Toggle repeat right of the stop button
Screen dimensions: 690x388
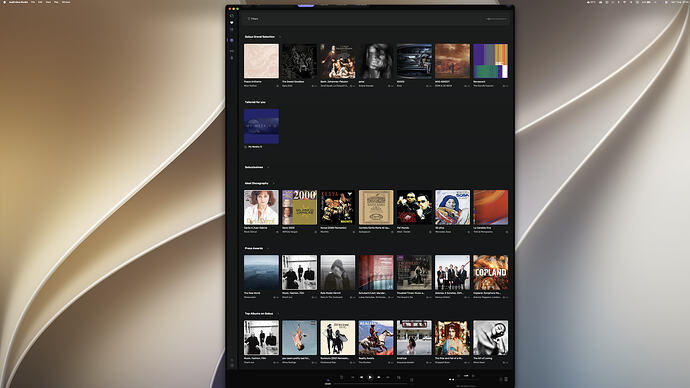click(388, 377)
